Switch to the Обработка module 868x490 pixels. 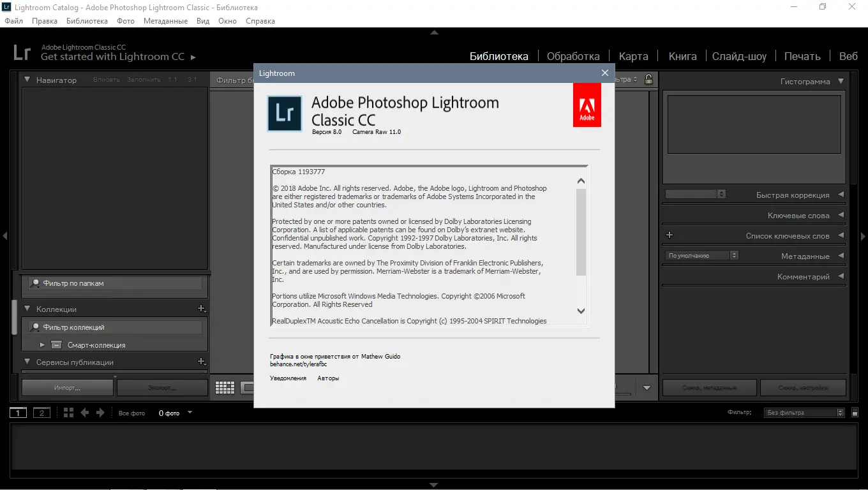point(573,56)
